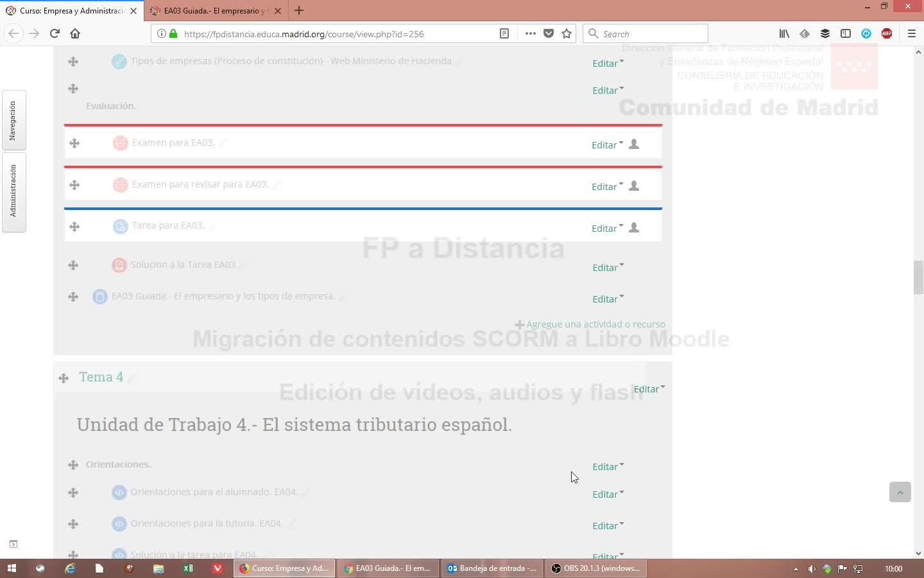
Task: Open the Firefox hamburger menu
Action: tap(911, 33)
